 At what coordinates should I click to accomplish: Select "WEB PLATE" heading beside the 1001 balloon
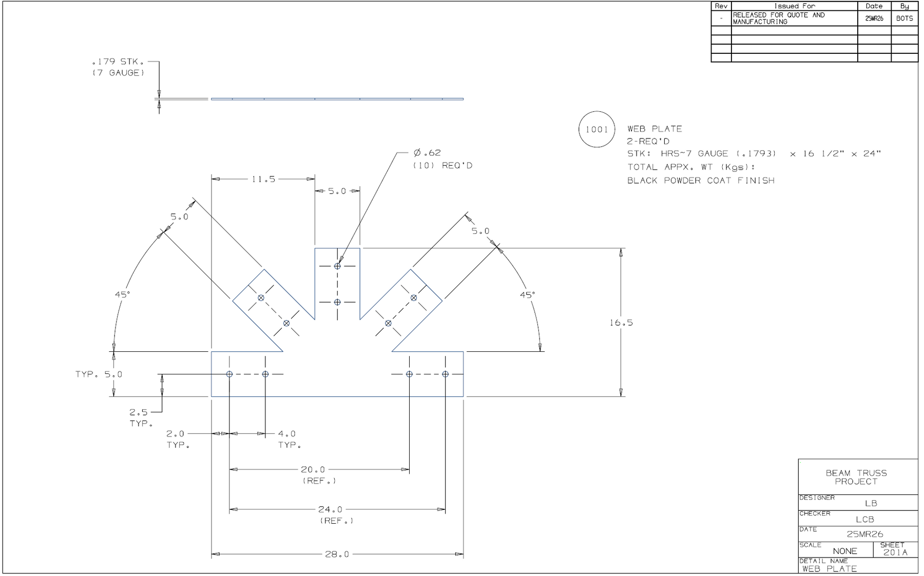coord(654,129)
